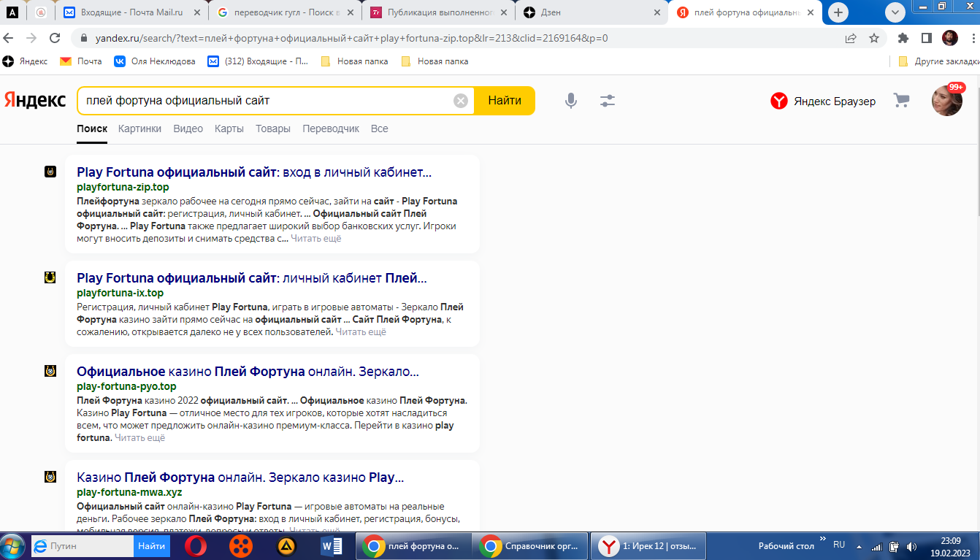980x560 pixels.
Task: Switch to the переводчик гугл tab
Action: [x=284, y=12]
